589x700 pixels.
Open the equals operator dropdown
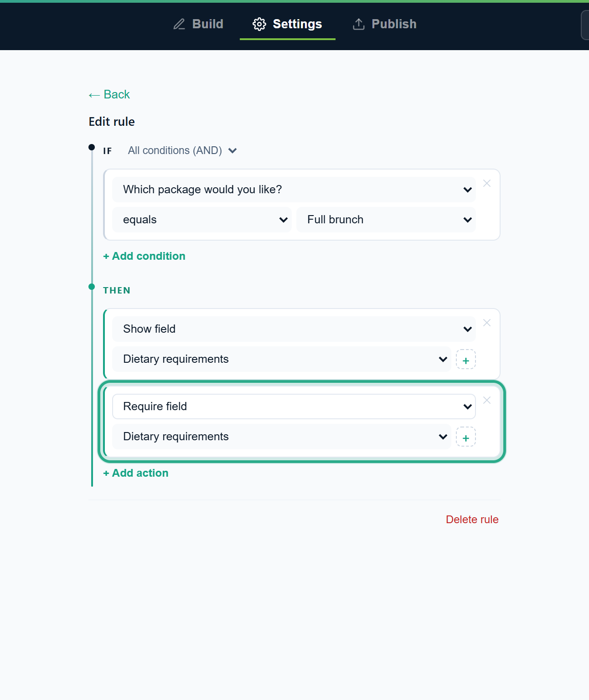point(202,220)
